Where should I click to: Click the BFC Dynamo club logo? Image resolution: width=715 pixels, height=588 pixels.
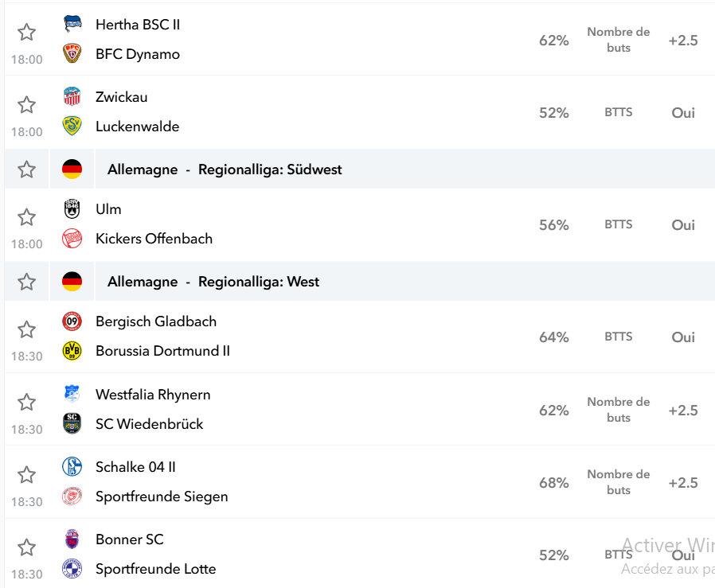point(72,53)
